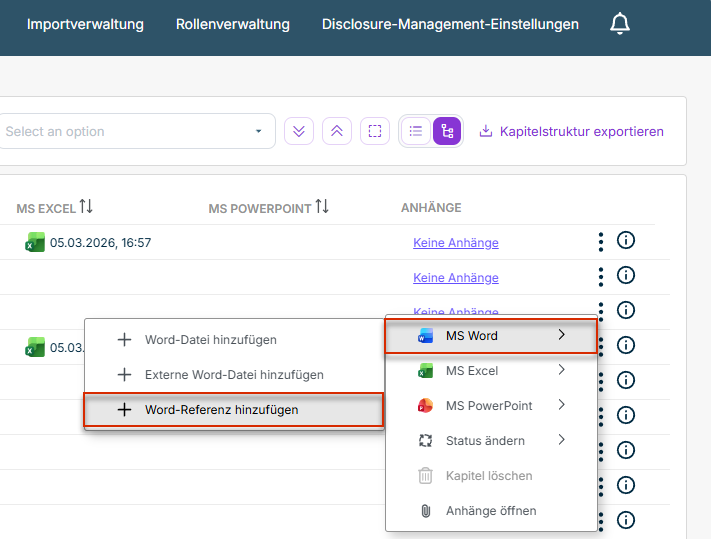Sort by MS Excel column arrows
The image size is (711, 539).
pyautogui.click(x=86, y=207)
